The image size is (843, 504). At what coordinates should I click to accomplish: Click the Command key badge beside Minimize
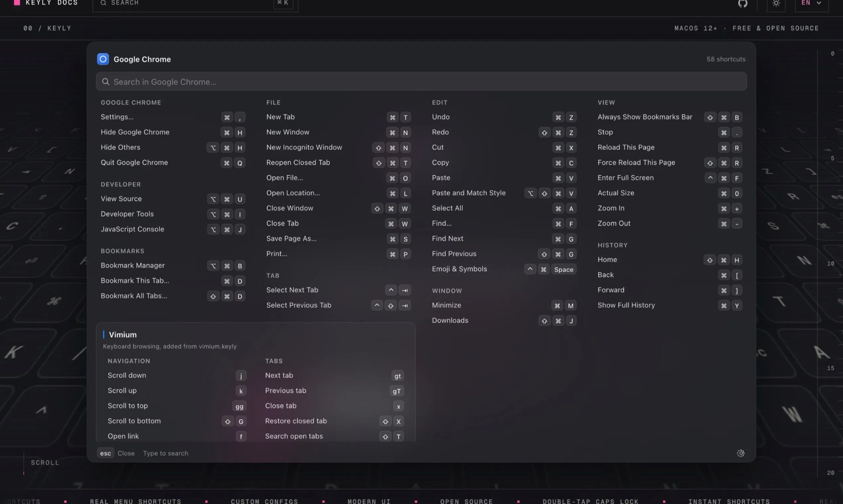point(557,306)
